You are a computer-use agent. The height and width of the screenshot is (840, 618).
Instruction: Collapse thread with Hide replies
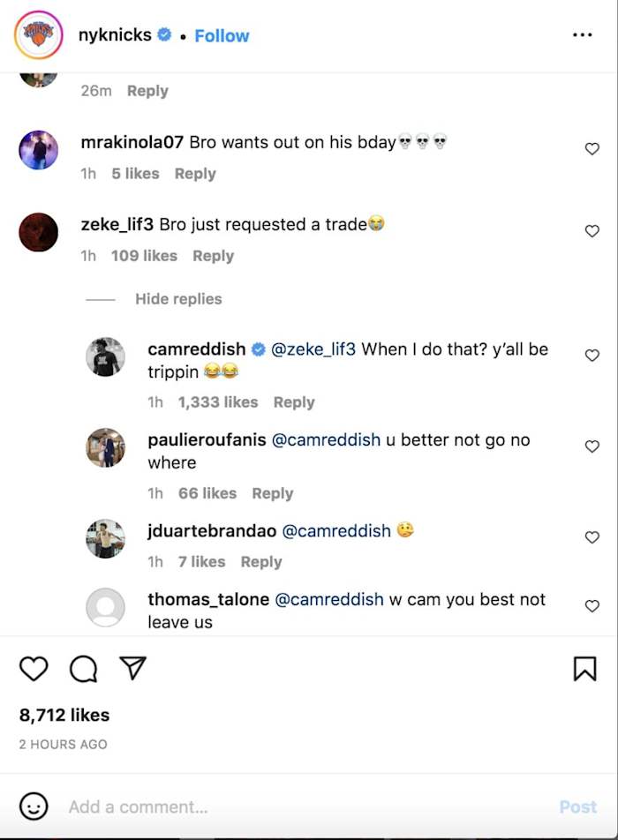pyautogui.click(x=178, y=299)
